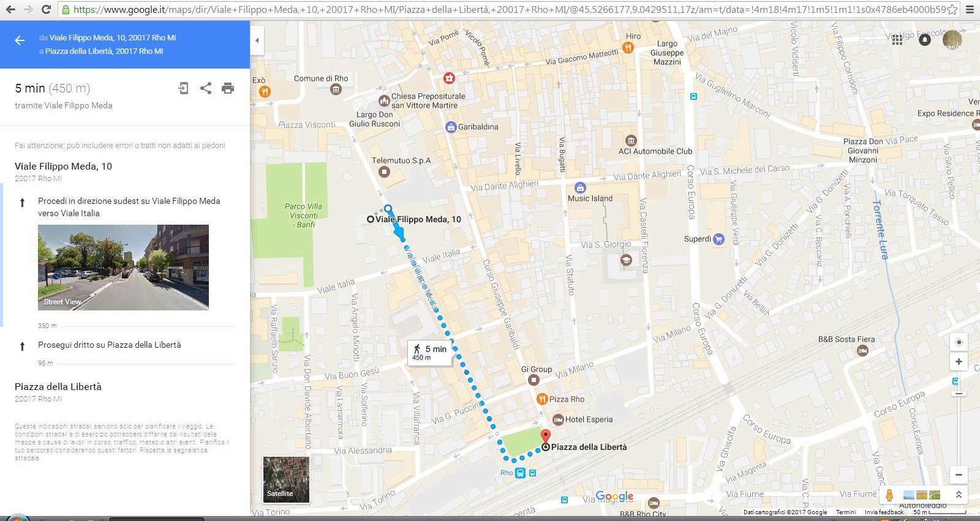Share the route directions
Viewport: 980px width, 521px height.
[x=206, y=88]
